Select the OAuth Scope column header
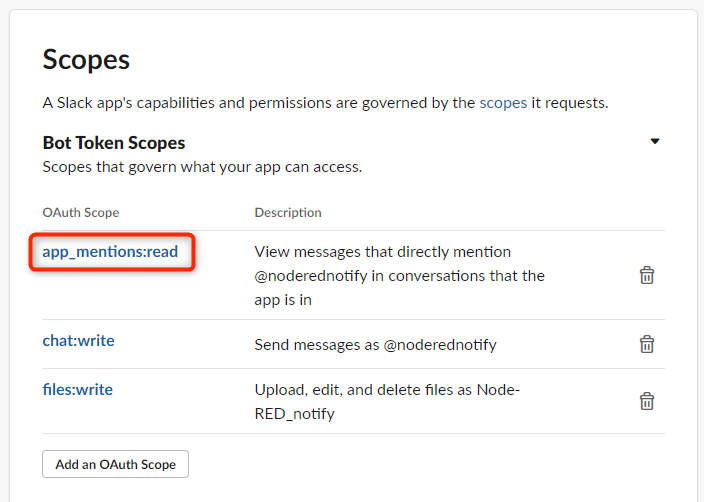The width and height of the screenshot is (704, 502). 81,212
